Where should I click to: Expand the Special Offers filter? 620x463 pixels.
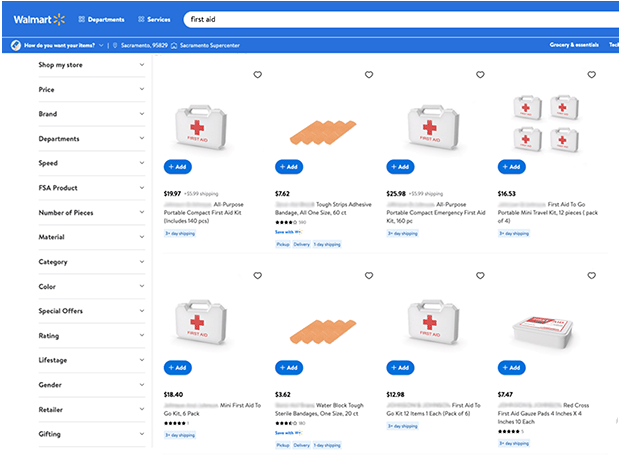[x=91, y=311]
